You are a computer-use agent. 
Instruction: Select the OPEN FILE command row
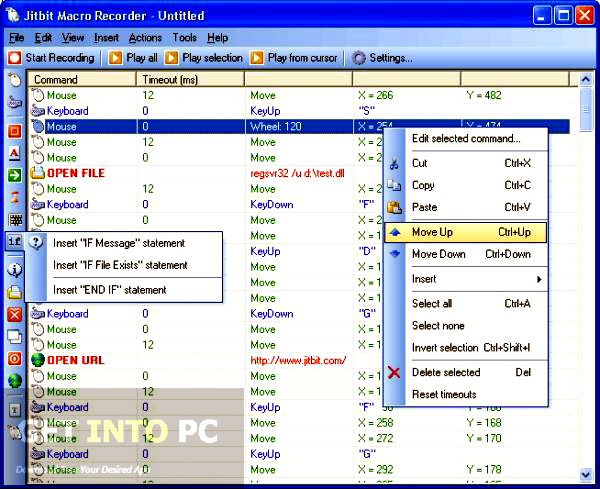pyautogui.click(x=298, y=173)
